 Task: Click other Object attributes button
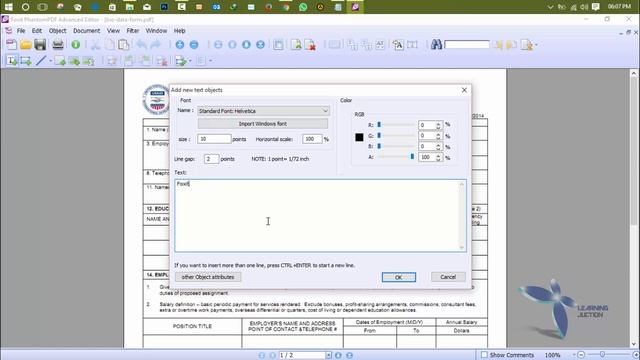(x=208, y=277)
